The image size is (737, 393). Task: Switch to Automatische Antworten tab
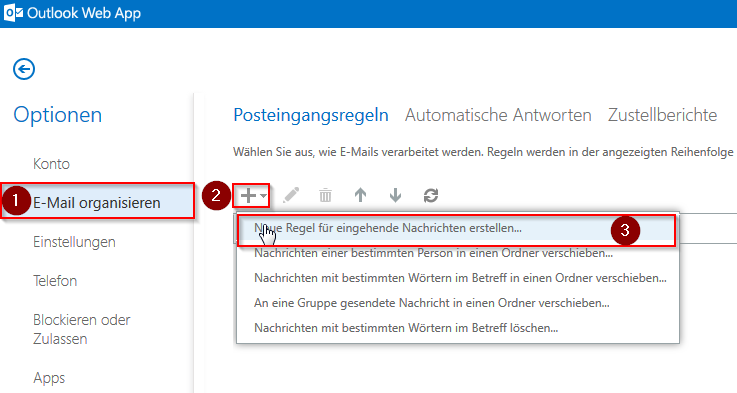[x=498, y=115]
